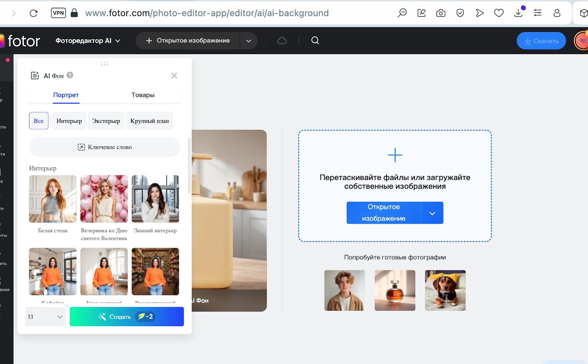
Task: Click the Интерьер section heading
Action: click(43, 168)
